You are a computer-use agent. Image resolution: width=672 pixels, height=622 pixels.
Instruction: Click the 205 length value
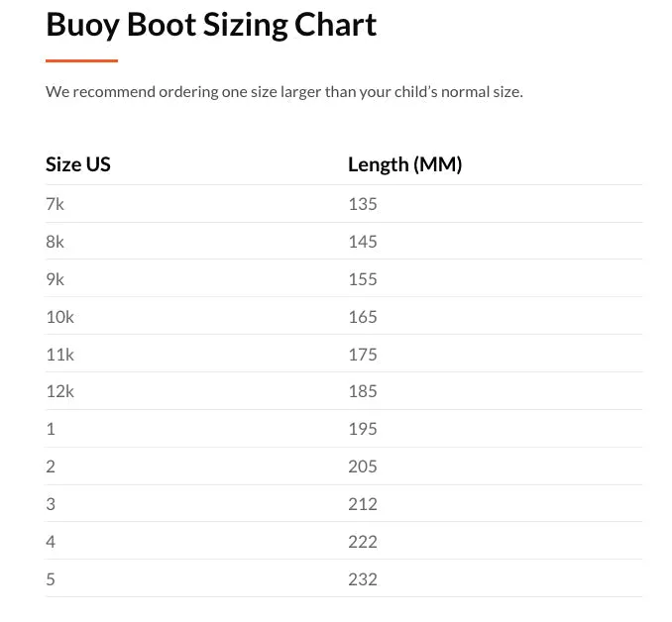click(363, 466)
